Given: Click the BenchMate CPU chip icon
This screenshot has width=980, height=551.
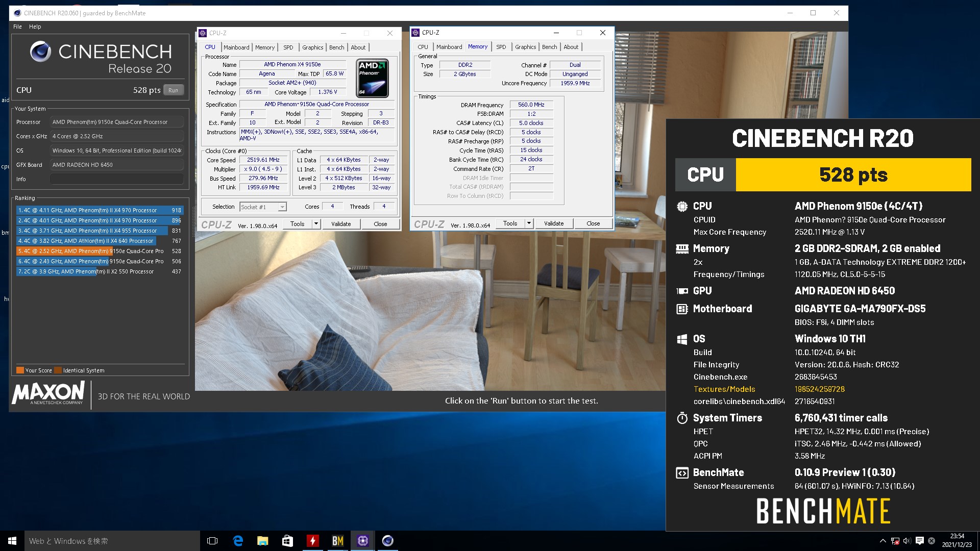Looking at the screenshot, I should tap(682, 206).
